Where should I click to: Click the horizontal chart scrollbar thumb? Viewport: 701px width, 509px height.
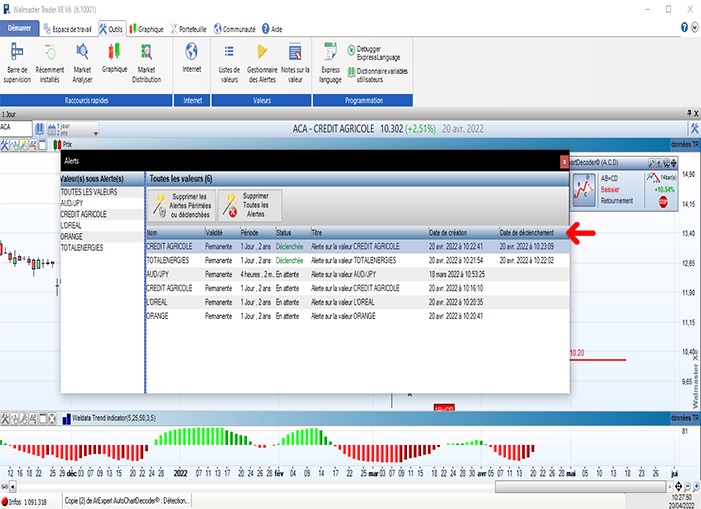point(580,487)
